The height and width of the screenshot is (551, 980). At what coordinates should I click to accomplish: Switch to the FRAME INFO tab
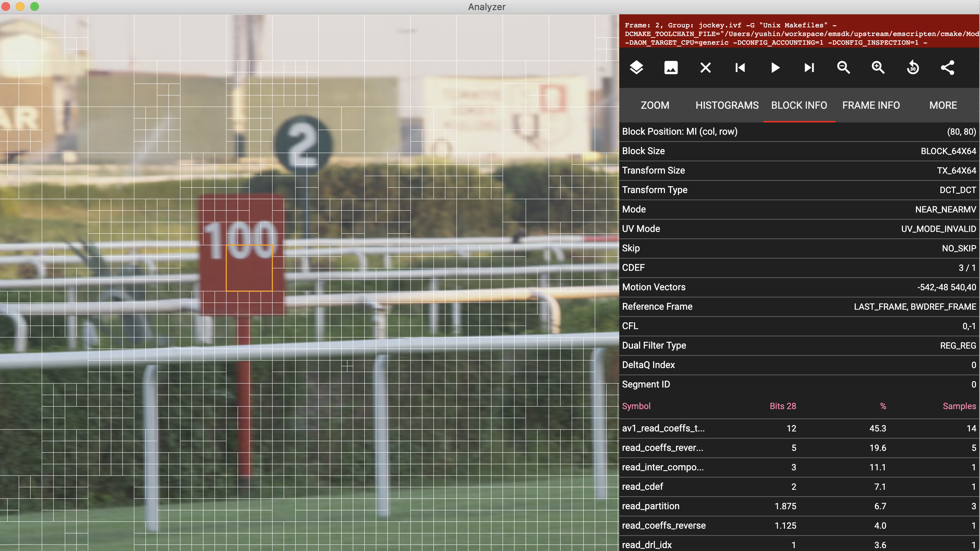point(871,106)
